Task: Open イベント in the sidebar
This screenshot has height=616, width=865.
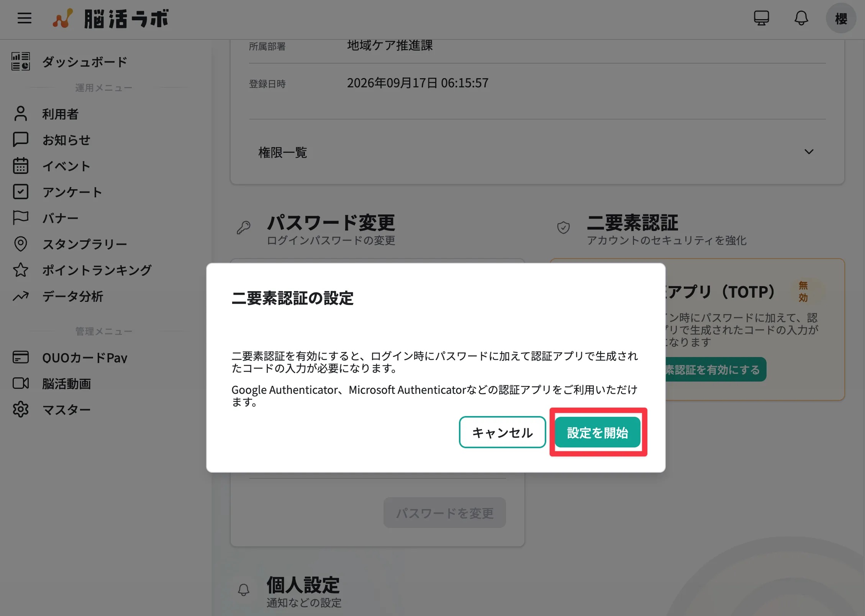Action: click(66, 166)
